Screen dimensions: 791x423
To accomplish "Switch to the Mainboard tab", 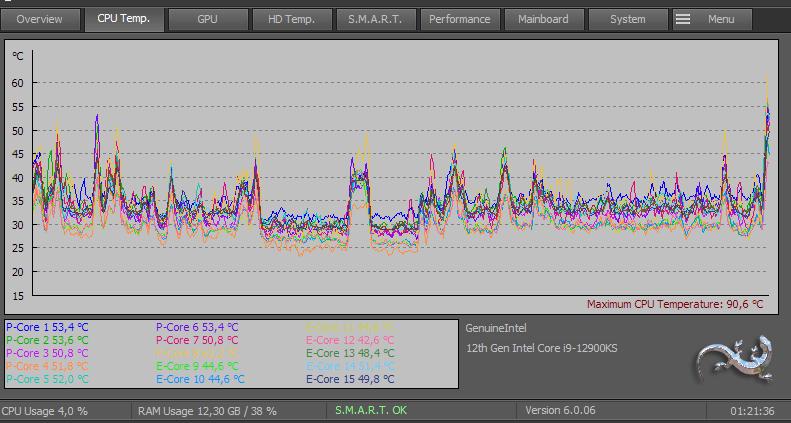I will pos(543,19).
